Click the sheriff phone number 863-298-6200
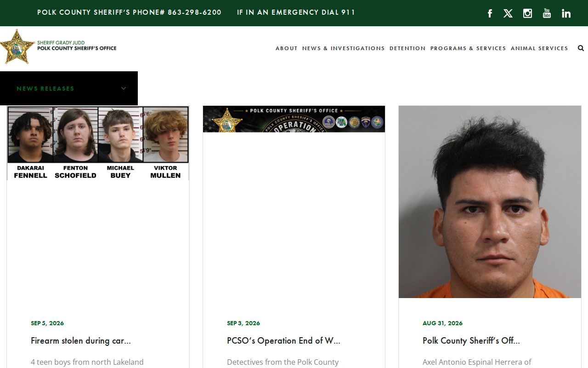 tap(194, 12)
